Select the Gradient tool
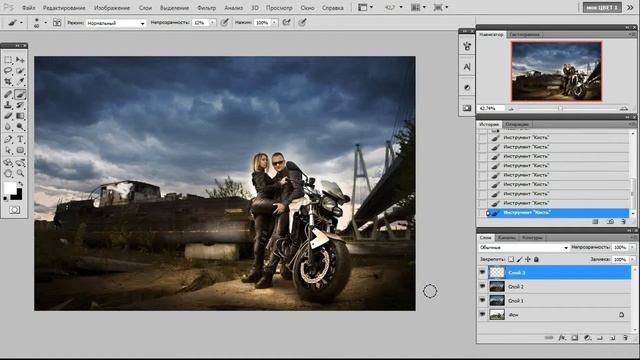640x360 pixels. coord(20,116)
